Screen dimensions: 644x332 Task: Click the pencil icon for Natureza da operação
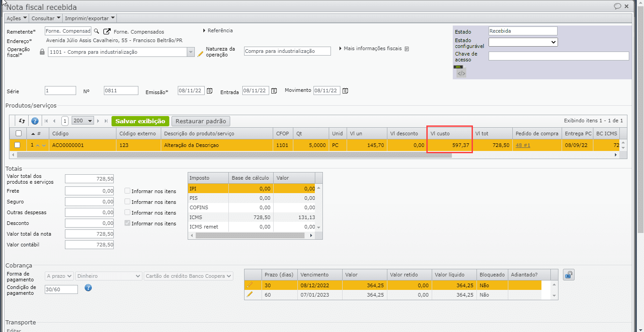pyautogui.click(x=200, y=54)
